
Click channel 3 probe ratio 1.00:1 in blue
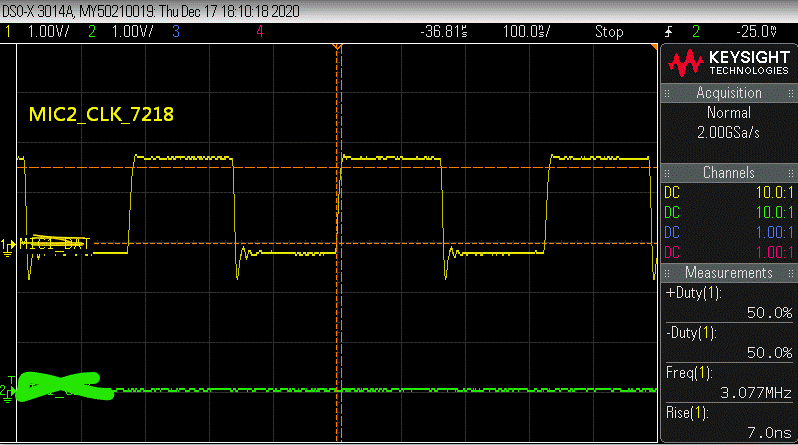coord(775,232)
